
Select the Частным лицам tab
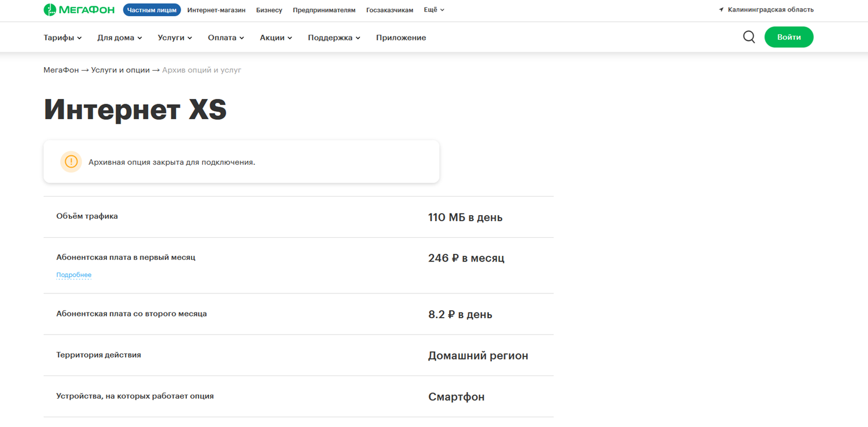pyautogui.click(x=152, y=10)
